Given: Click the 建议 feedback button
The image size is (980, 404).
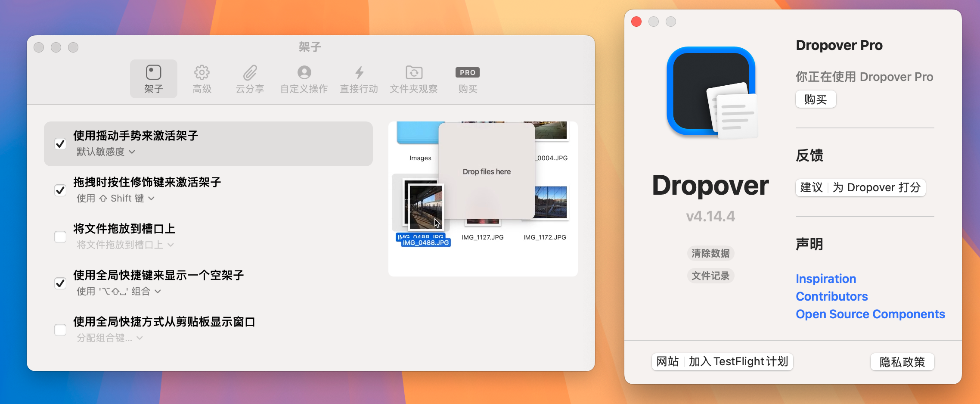Looking at the screenshot, I should pyautogui.click(x=812, y=188).
